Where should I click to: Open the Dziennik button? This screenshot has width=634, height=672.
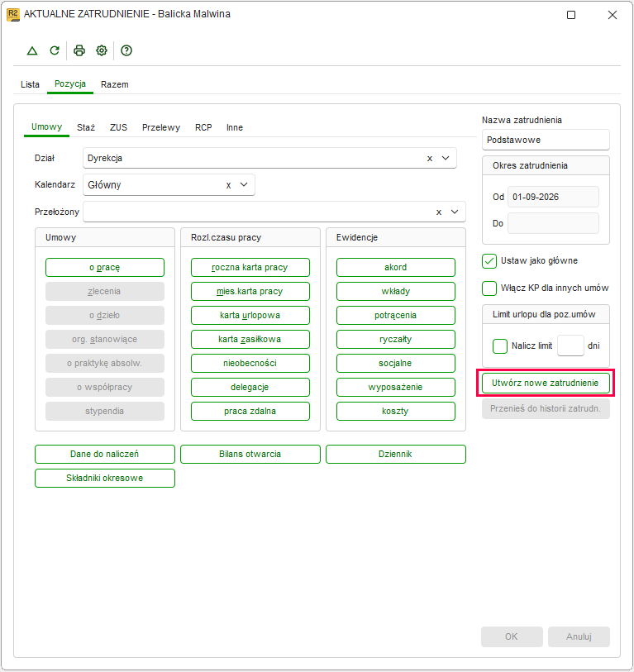click(x=395, y=455)
